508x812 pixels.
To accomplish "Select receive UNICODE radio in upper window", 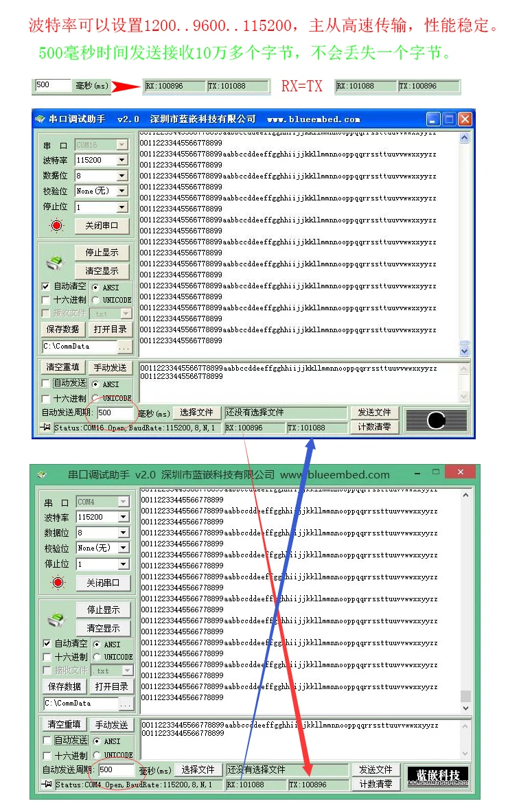I will coord(95,300).
